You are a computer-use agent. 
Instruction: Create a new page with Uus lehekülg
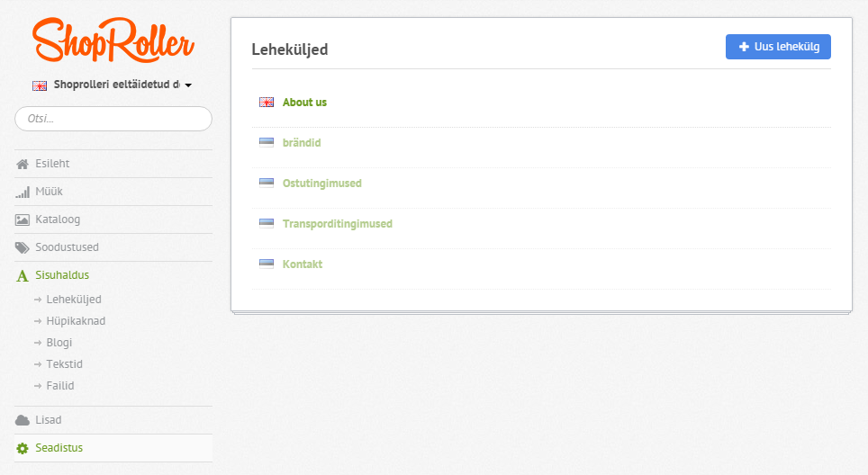(x=778, y=47)
